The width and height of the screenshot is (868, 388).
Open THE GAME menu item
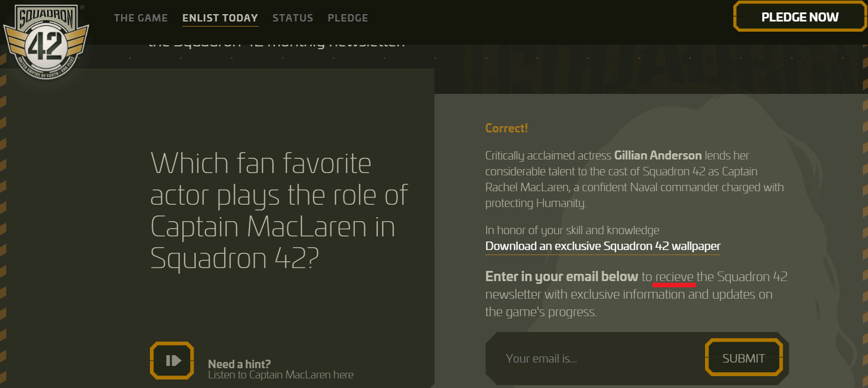[x=141, y=18]
